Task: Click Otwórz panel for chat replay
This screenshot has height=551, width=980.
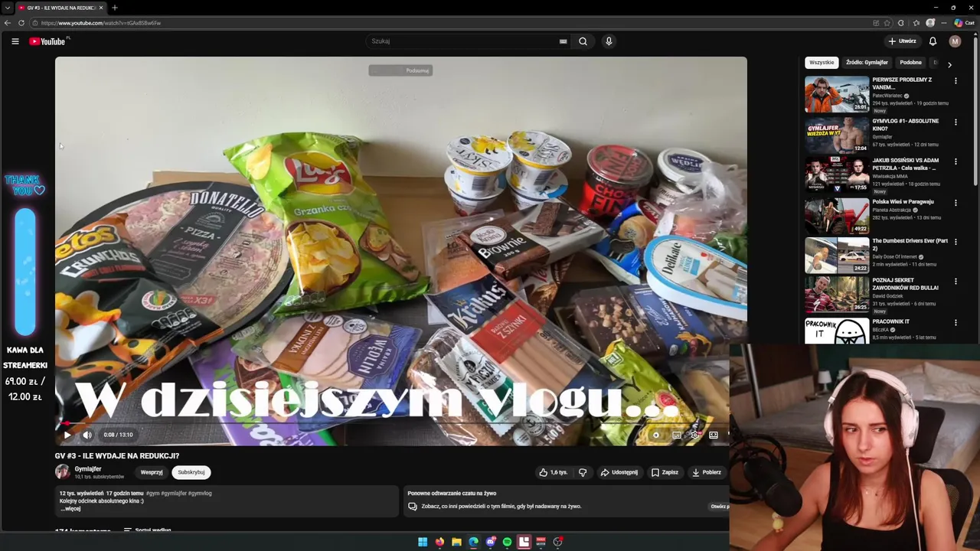Action: 719,506
